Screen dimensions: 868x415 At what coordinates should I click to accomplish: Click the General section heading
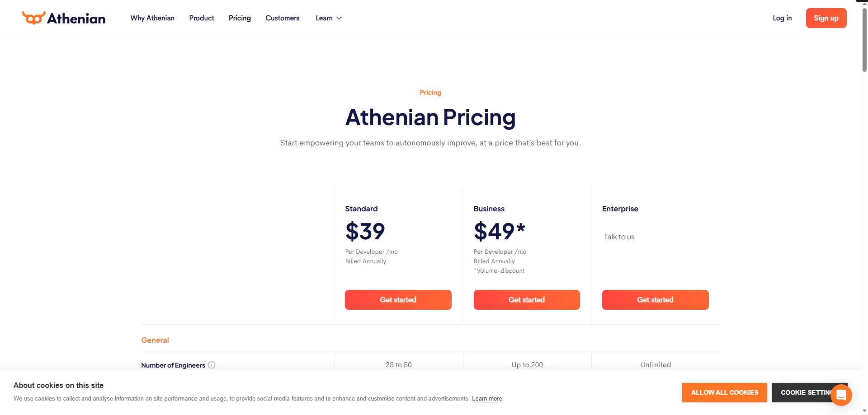155,340
